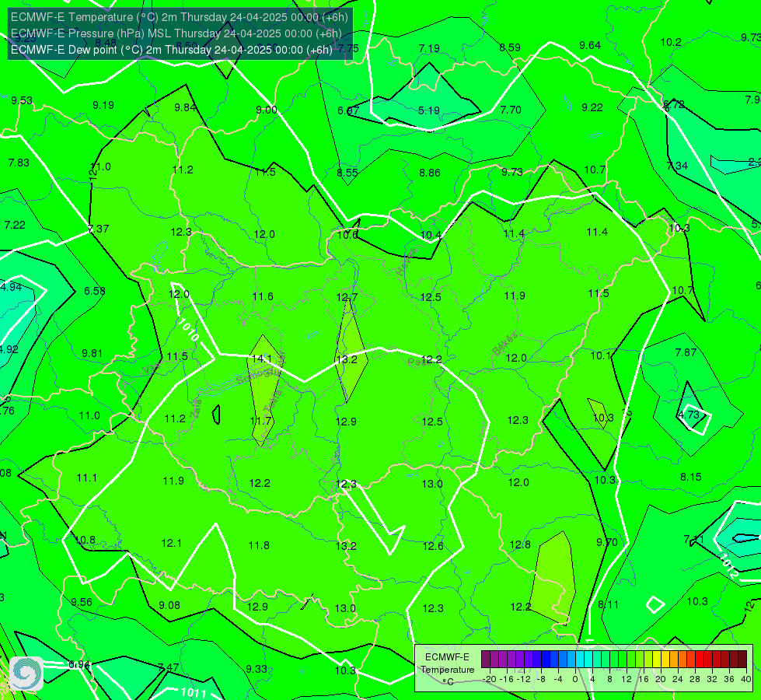Click the 9.81 temperature value

click(93, 353)
